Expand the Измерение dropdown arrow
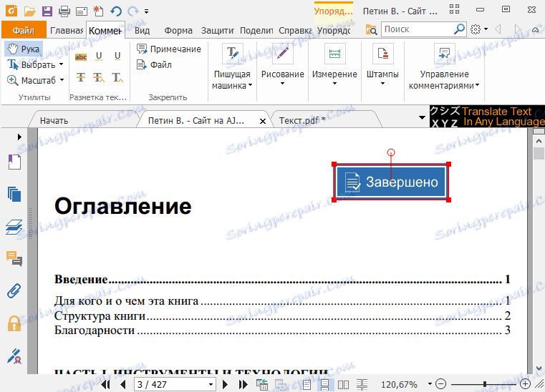 [334, 83]
